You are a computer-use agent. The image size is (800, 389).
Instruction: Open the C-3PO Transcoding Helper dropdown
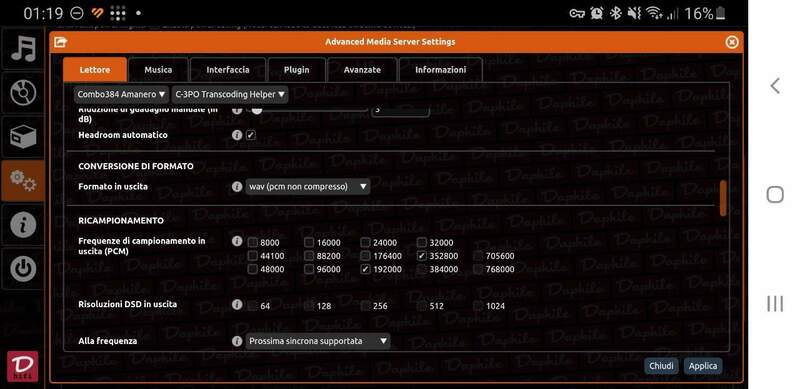pyautogui.click(x=230, y=94)
